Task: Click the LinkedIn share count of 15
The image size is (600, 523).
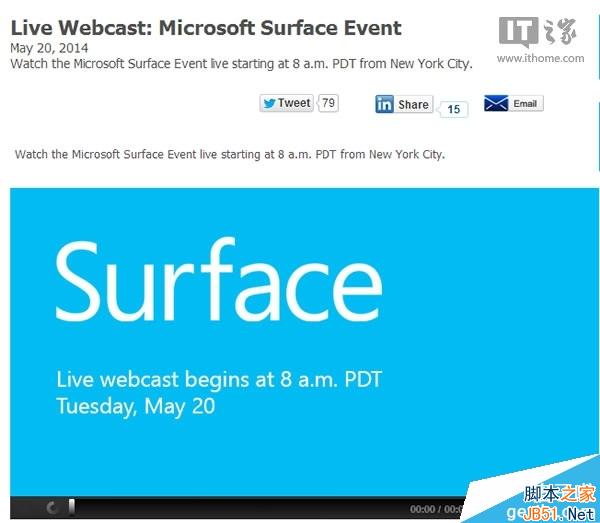Action: (x=453, y=109)
